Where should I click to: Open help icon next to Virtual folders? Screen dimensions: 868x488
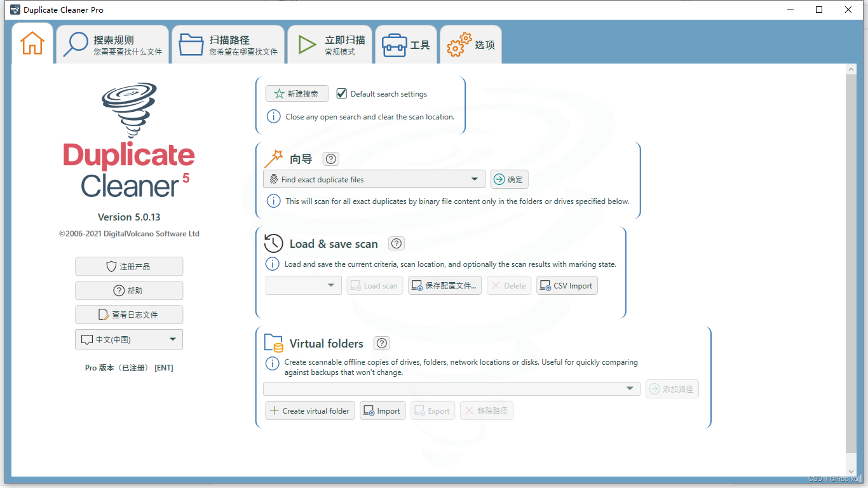[381, 343]
